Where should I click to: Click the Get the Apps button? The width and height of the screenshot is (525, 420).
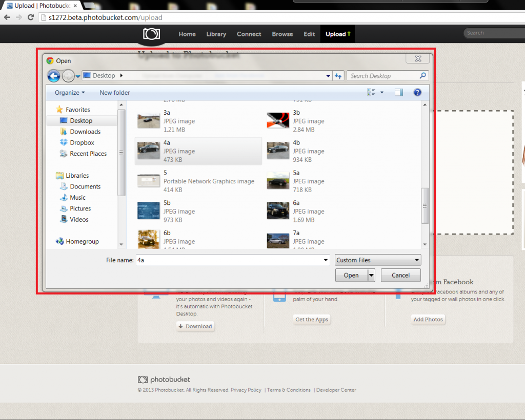pyautogui.click(x=312, y=319)
